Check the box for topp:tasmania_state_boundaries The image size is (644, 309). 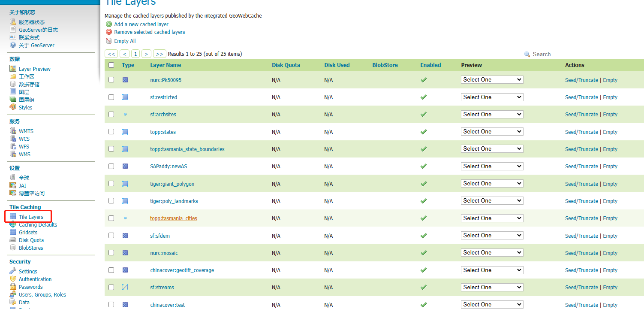pos(111,149)
